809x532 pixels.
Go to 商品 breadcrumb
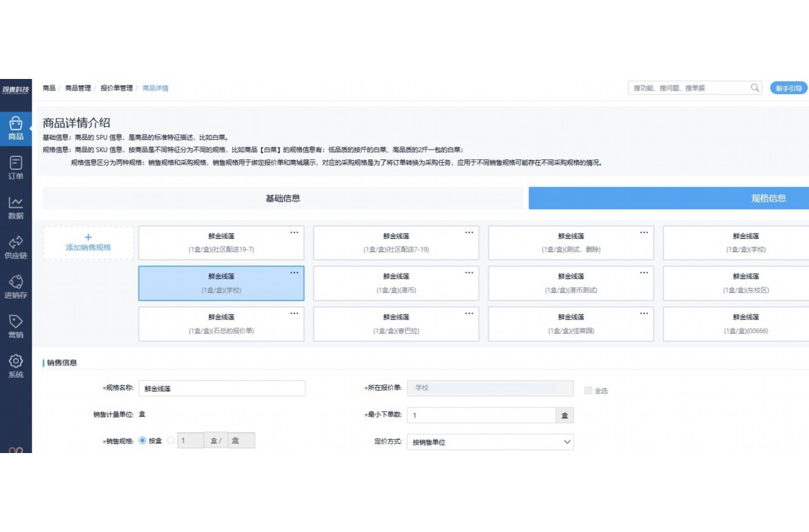pyautogui.click(x=49, y=88)
